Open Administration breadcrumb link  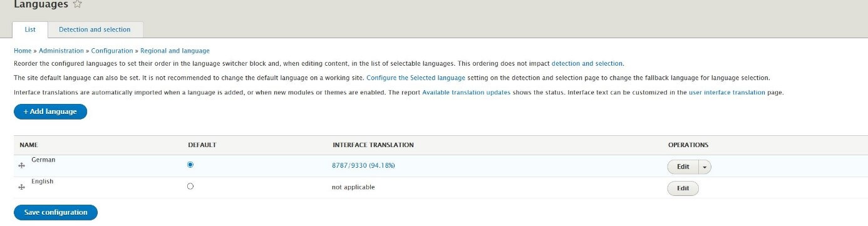[61, 51]
